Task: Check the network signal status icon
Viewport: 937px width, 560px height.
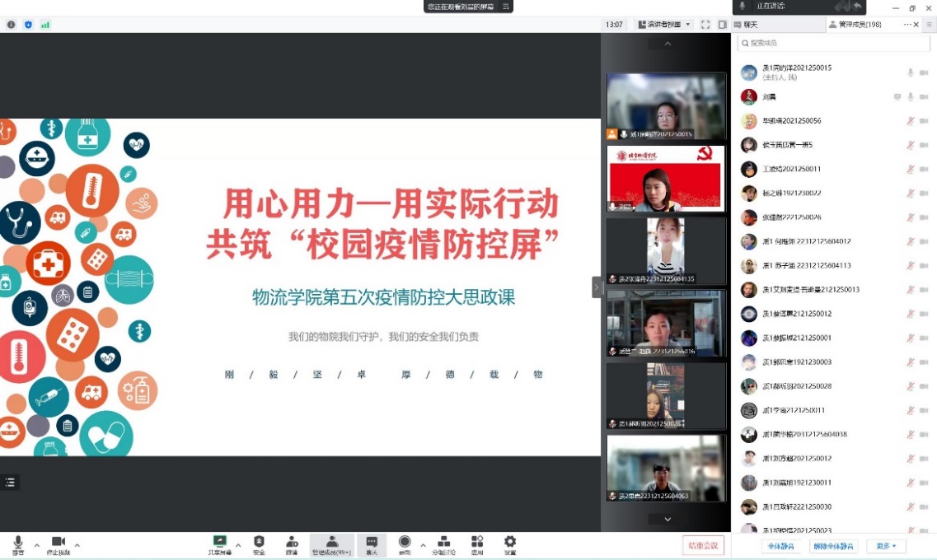Action: click(x=45, y=25)
